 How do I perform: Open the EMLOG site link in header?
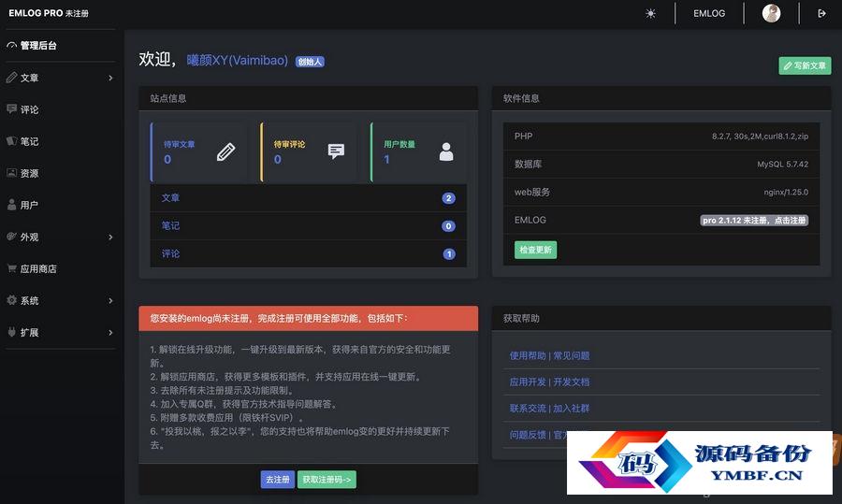(709, 13)
